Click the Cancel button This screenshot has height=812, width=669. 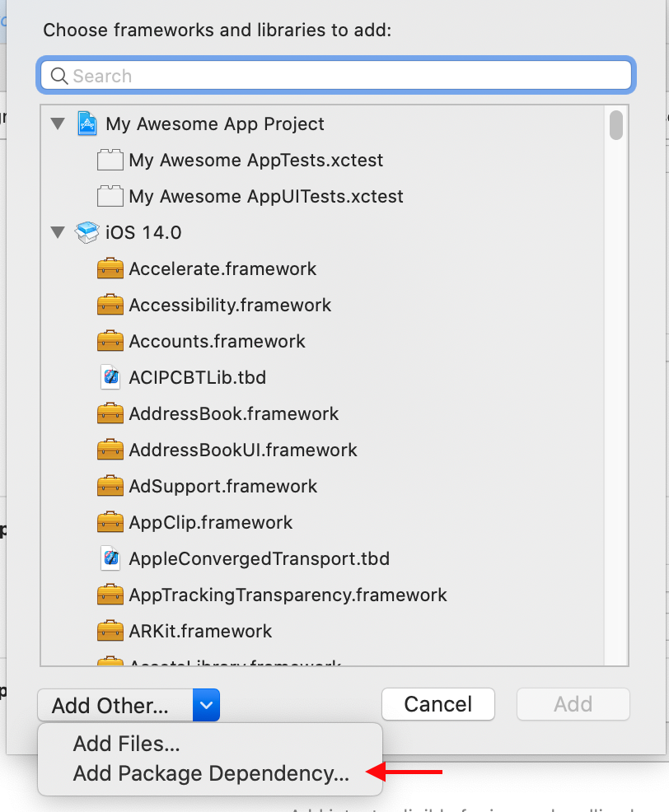click(438, 704)
